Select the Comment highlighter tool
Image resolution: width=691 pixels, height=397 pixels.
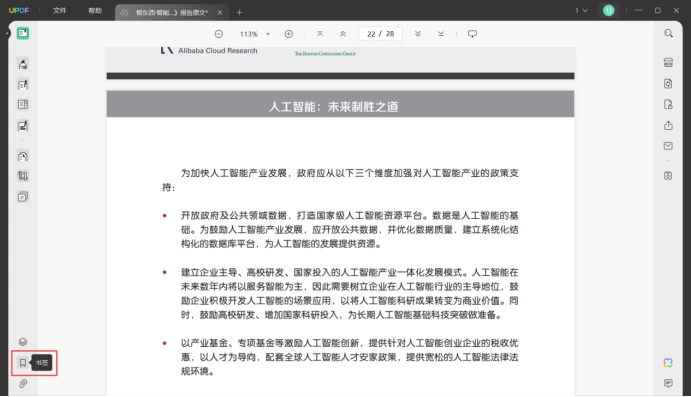tap(23, 64)
